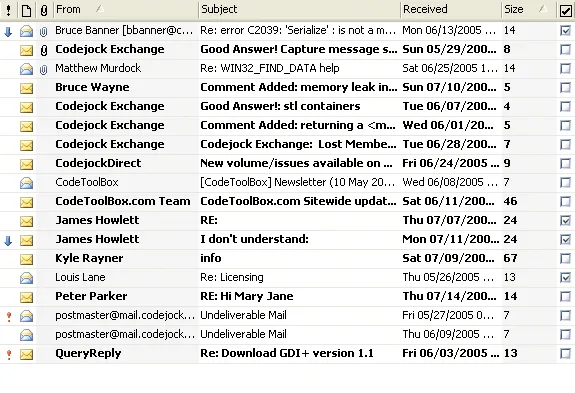The height and width of the screenshot is (393, 575).
Task: Check the Matthew Murdock message checkbox
Action: tap(565, 69)
